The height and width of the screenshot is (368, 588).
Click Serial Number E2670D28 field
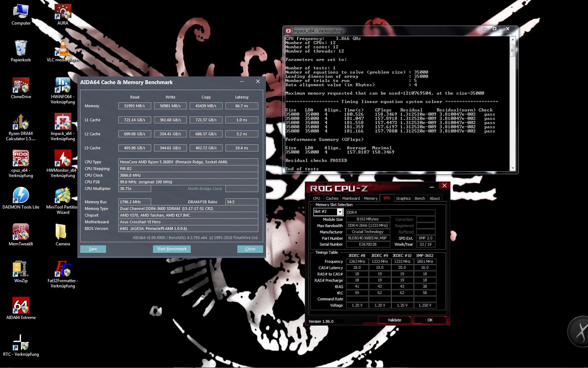coord(367,245)
